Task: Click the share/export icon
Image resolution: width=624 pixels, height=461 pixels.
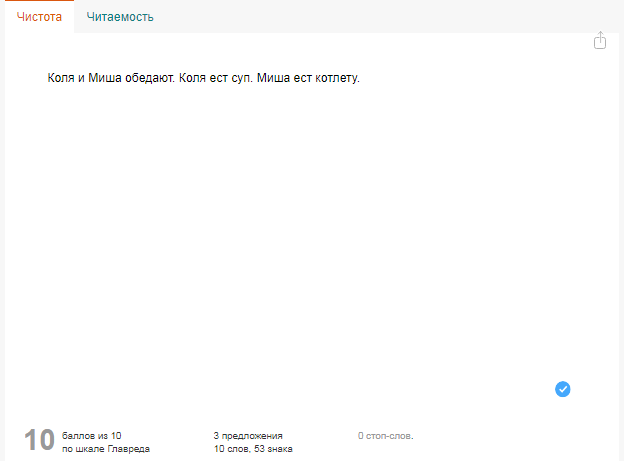Action: tap(600, 41)
